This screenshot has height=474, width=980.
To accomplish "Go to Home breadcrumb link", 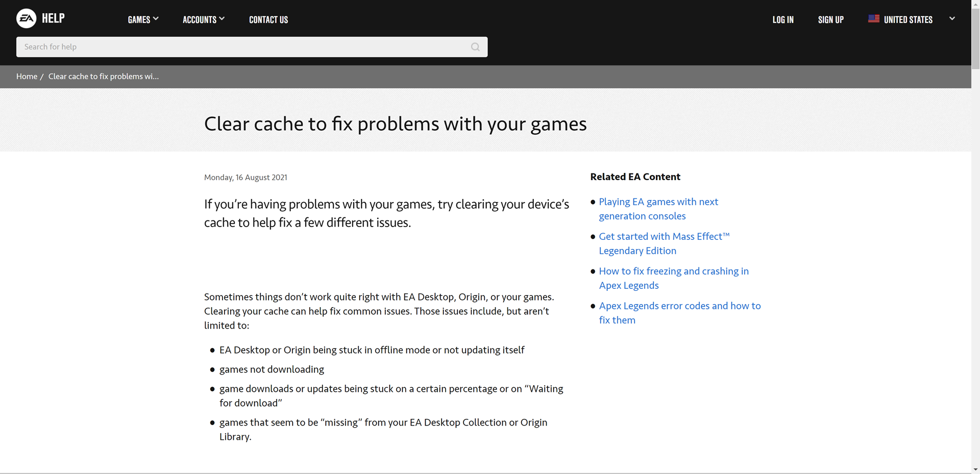I will 27,77.
